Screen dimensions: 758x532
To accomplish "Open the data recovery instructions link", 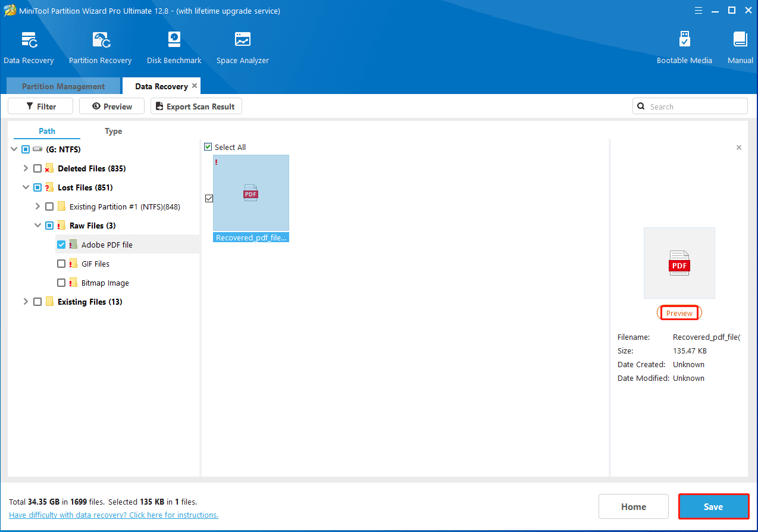I will point(114,515).
